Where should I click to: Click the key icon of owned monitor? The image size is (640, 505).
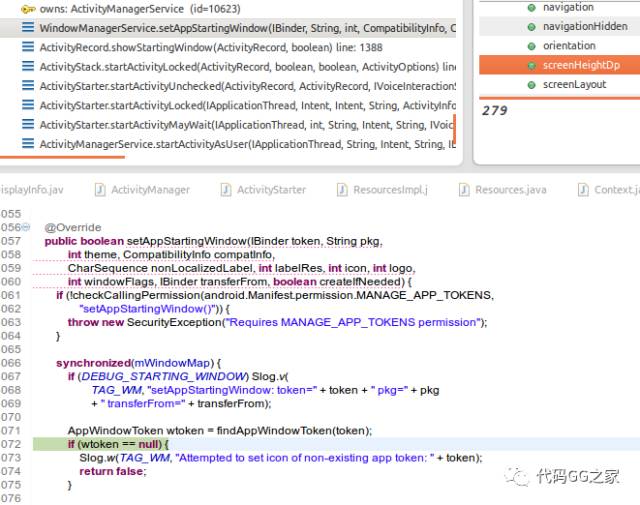click(x=28, y=9)
